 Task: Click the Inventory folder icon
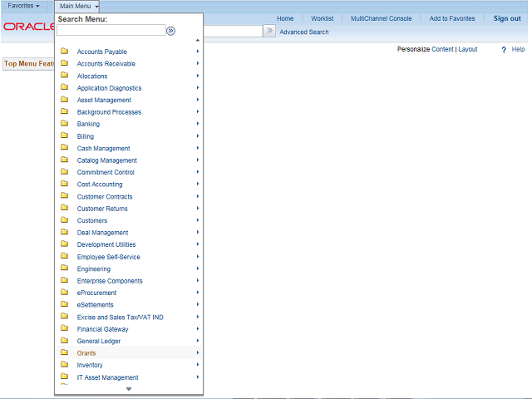[x=64, y=364]
